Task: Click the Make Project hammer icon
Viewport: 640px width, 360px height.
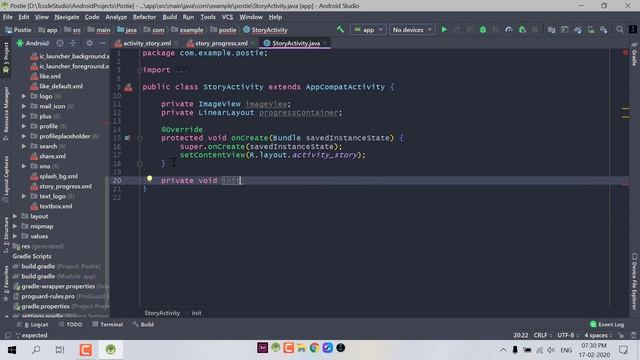Action: pyautogui.click(x=340, y=29)
